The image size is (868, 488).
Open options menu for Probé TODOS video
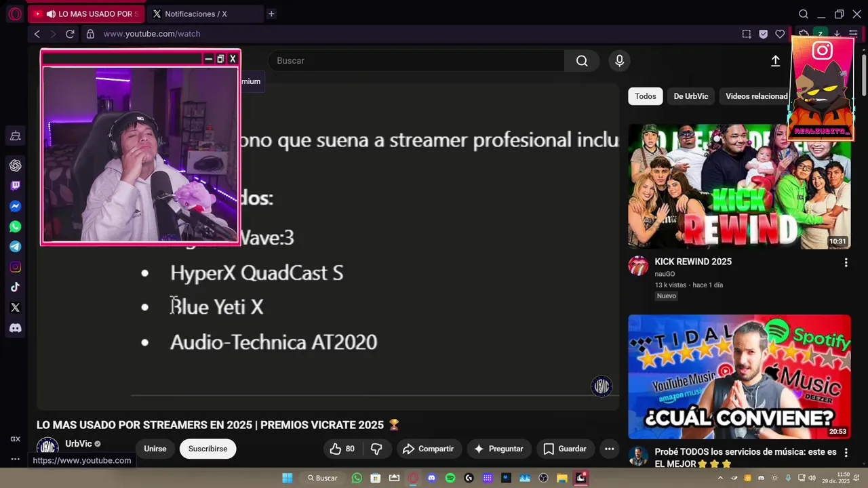tap(846, 452)
